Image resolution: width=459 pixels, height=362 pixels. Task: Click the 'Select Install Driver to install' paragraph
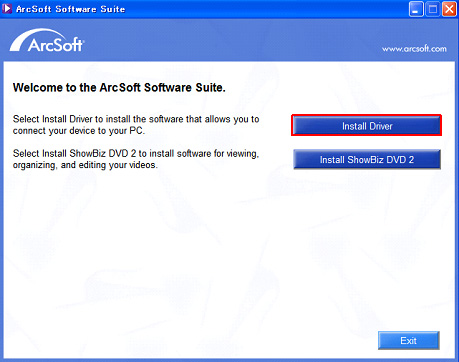click(136, 125)
